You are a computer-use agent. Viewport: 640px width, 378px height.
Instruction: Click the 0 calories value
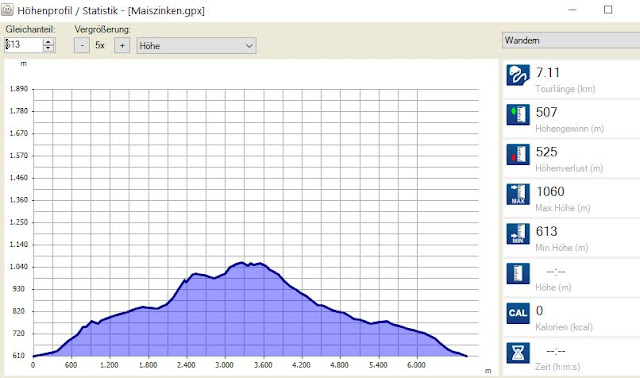(540, 311)
